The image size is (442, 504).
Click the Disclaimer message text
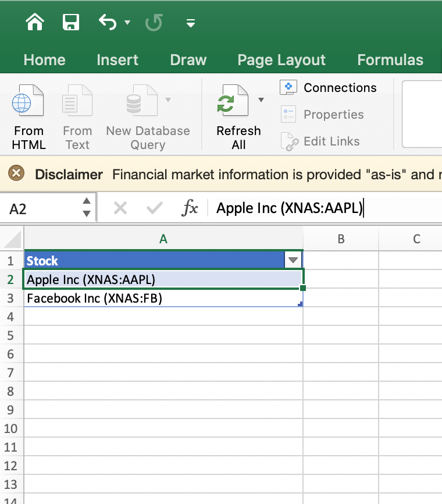pyautogui.click(x=277, y=175)
